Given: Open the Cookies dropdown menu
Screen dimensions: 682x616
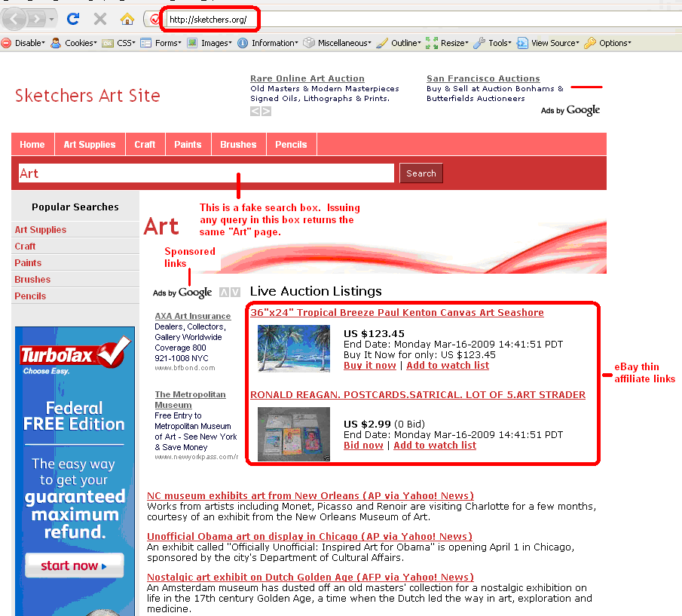Looking at the screenshot, I should point(81,43).
